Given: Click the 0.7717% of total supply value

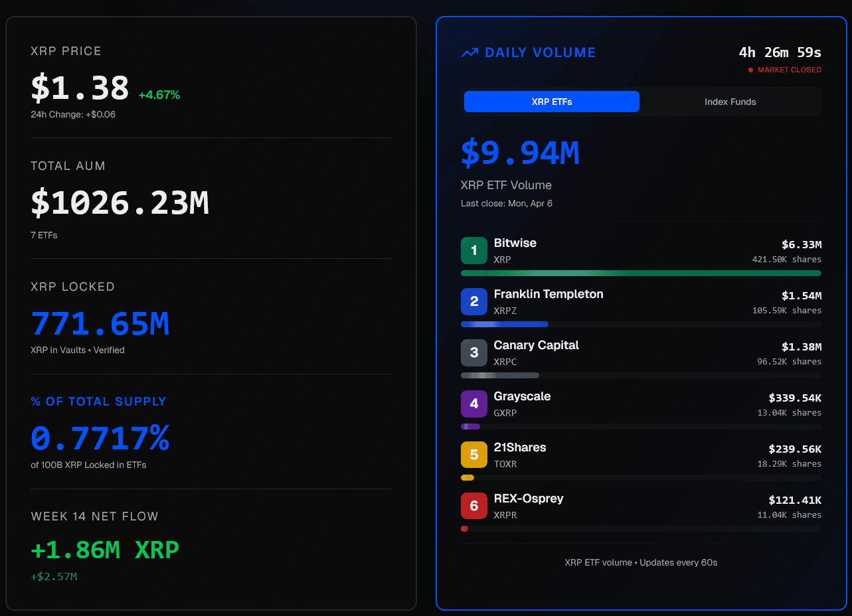Looking at the screenshot, I should [x=100, y=439].
